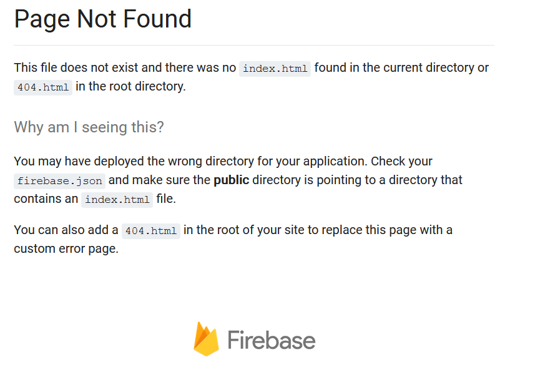Click the 'Why am I seeing this?' subheading
Screen dimensions: 535x392
click(89, 127)
